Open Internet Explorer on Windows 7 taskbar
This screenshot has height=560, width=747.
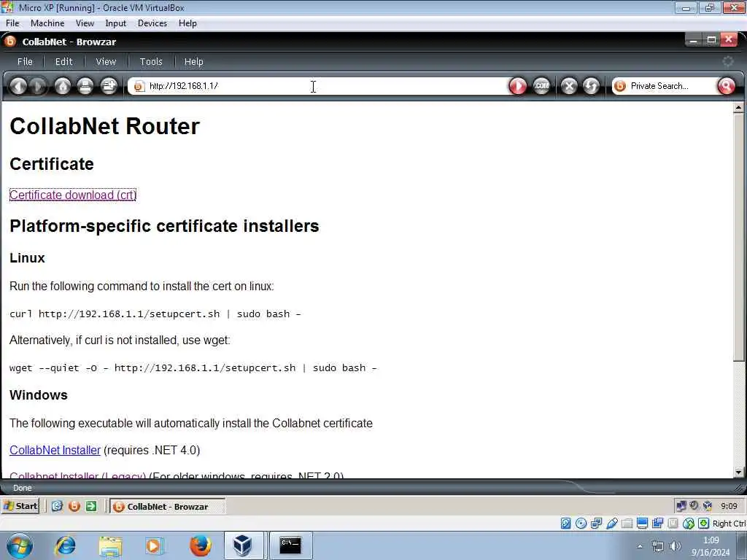click(x=65, y=545)
